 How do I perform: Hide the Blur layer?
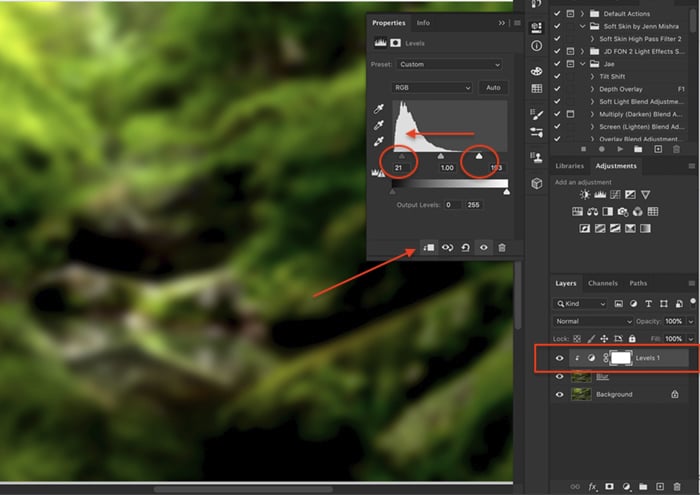559,376
